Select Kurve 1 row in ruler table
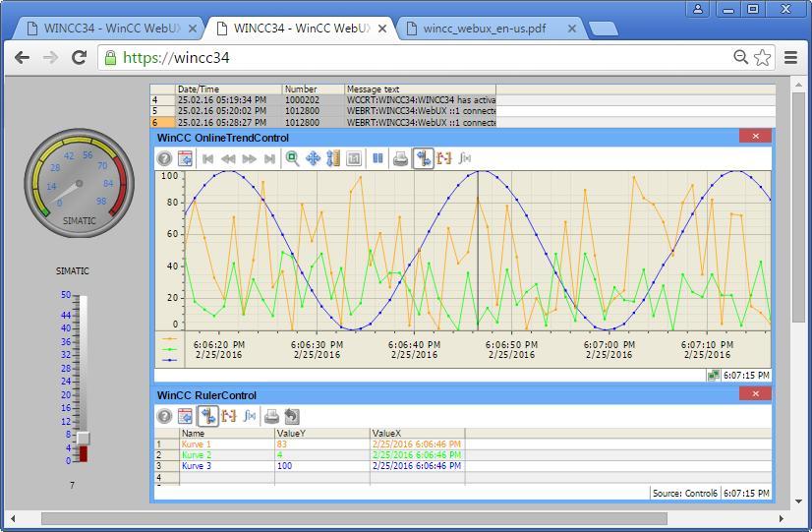The width and height of the screenshot is (812, 532). (310, 443)
